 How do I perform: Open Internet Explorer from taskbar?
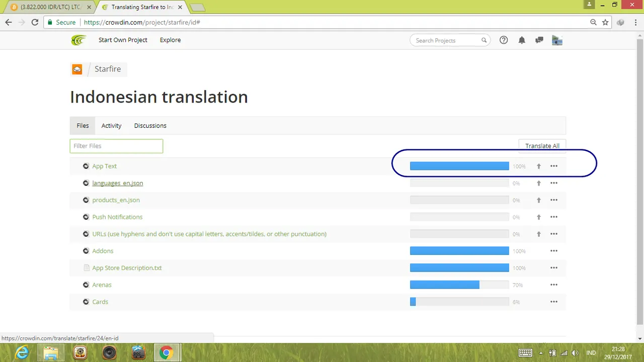click(x=22, y=353)
